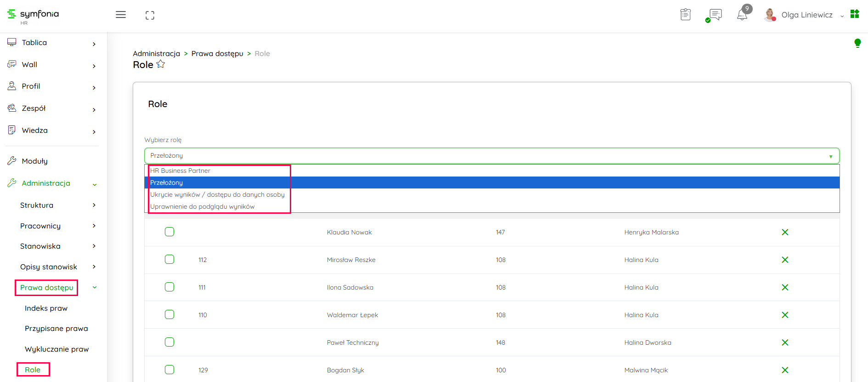Image resolution: width=868 pixels, height=382 pixels.
Task: Open Indeks praw menu item
Action: point(46,308)
